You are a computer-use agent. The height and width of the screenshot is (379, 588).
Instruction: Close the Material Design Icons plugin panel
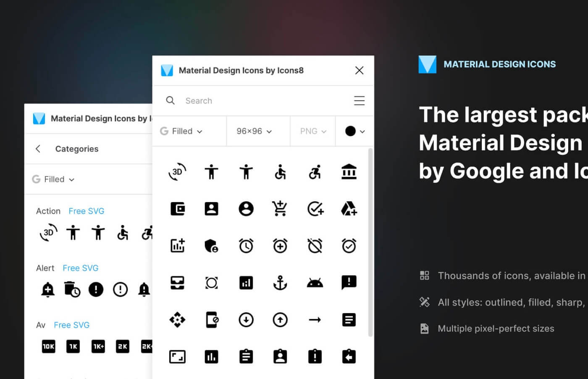click(359, 70)
